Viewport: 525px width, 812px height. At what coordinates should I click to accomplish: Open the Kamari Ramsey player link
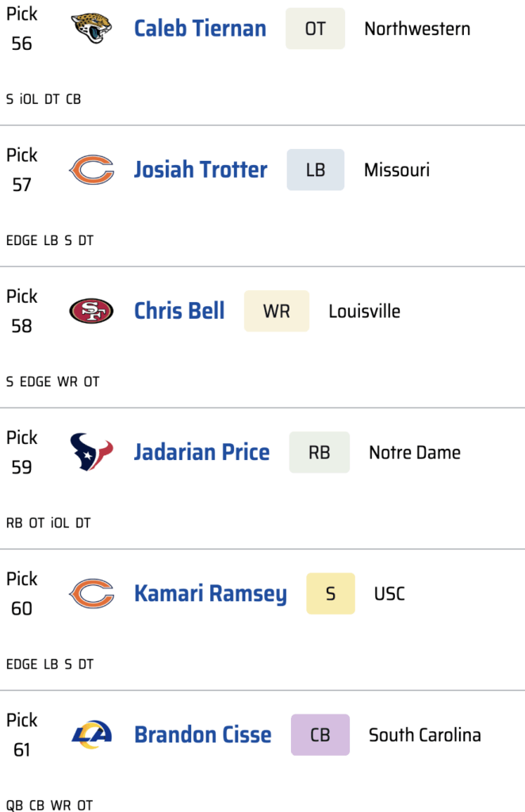pyautogui.click(x=210, y=593)
